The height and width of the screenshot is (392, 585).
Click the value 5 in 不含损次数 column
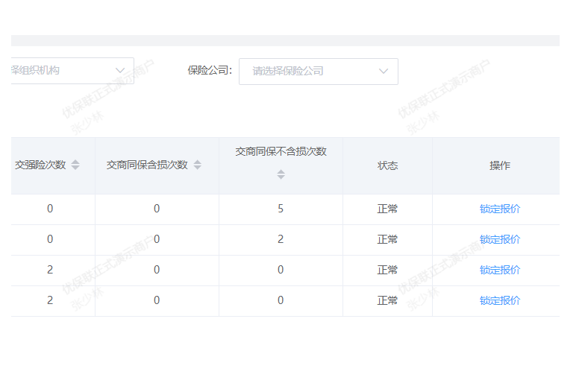[281, 209]
